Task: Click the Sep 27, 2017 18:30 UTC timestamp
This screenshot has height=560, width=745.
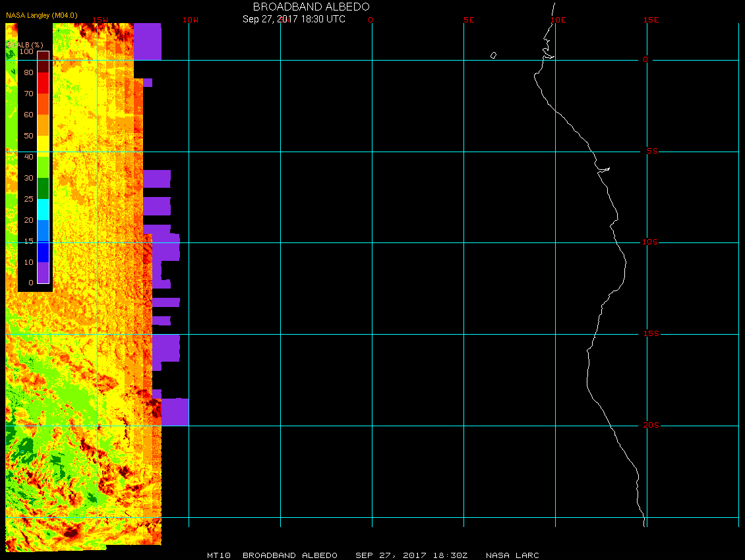Action: 293,19
